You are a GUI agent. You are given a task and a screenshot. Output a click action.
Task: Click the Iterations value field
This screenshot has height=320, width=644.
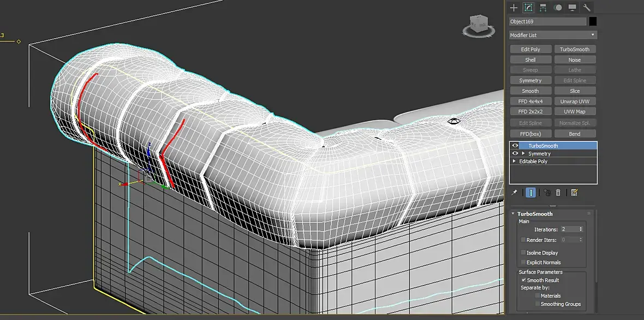[569, 229]
